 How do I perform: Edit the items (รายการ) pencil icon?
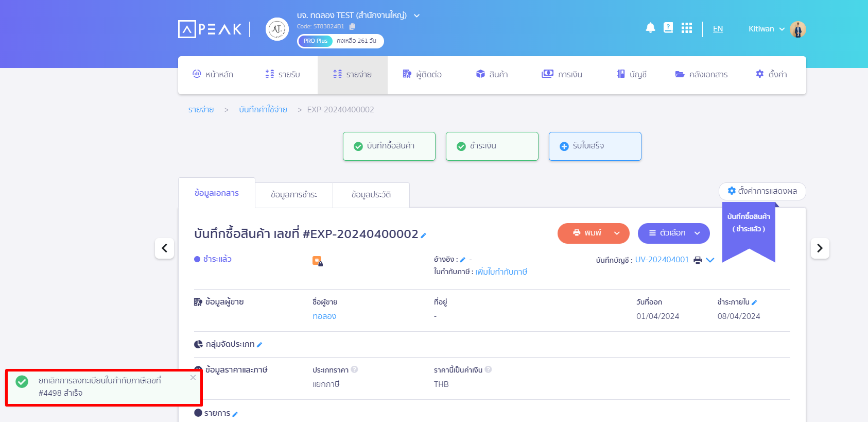pyautogui.click(x=235, y=414)
